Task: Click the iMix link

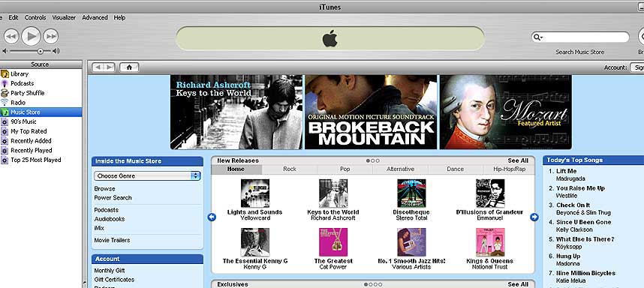Action: click(x=99, y=228)
